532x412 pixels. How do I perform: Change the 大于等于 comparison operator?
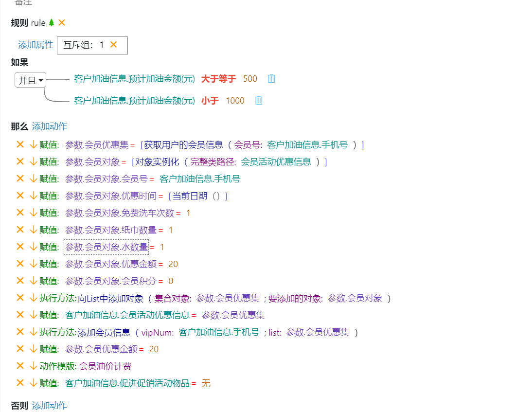[218, 79]
